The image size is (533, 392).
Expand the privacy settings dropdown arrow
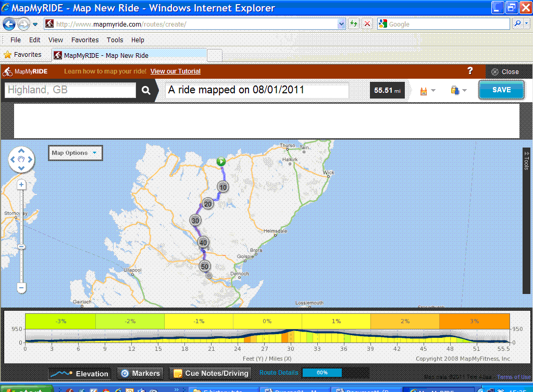tap(465, 90)
